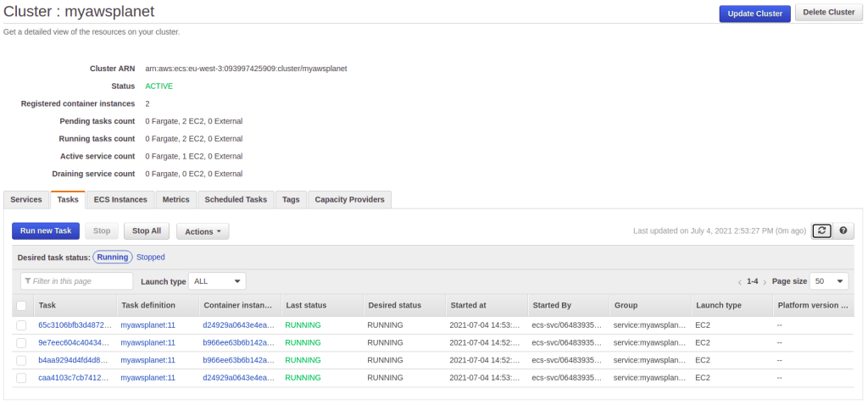Screen dimensions: 868x405
Task: Toggle the select-all tasks checkbox
Action: click(x=21, y=305)
